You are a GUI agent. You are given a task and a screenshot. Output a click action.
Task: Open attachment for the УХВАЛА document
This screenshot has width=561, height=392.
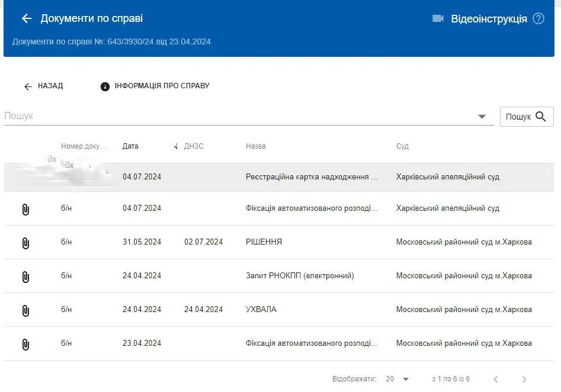click(25, 310)
